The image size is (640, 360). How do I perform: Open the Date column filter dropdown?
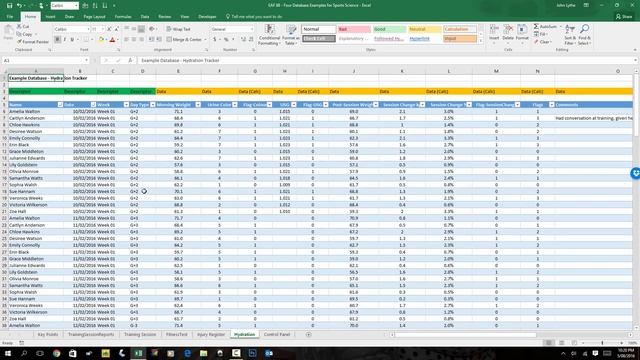(93, 105)
